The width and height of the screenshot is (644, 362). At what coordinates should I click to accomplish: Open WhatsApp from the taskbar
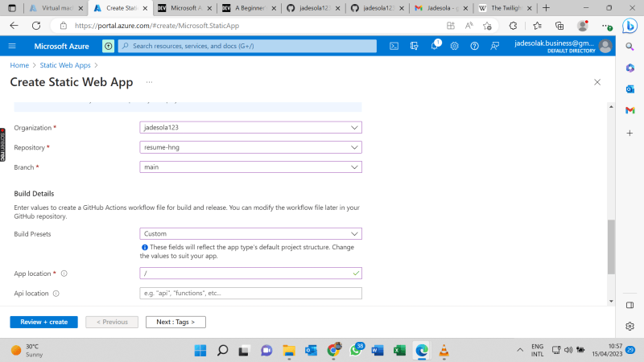pos(356,351)
